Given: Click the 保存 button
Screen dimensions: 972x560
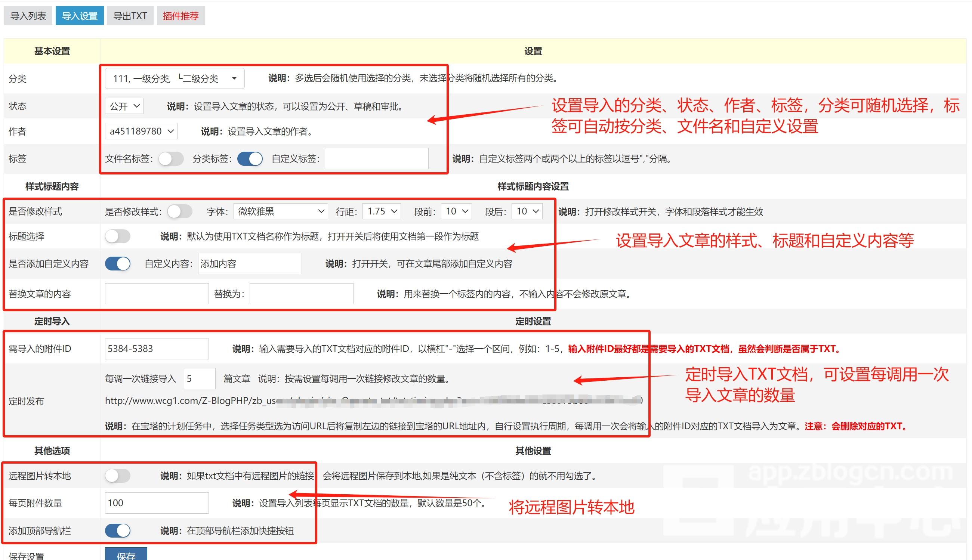Looking at the screenshot, I should coord(126,555).
